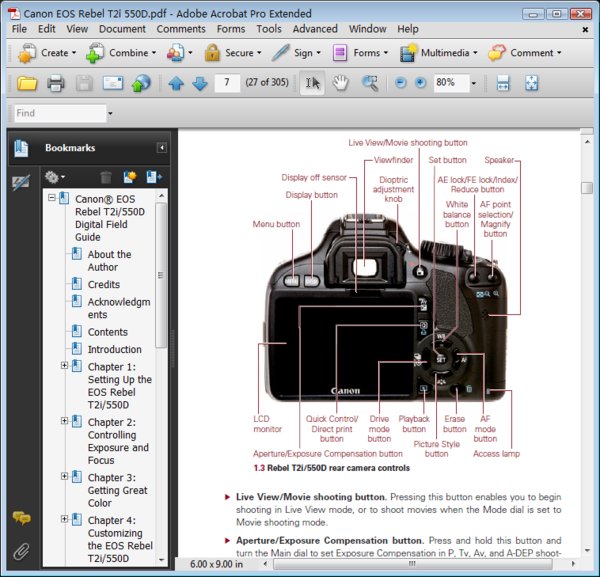Click the zoom out minus button
The image size is (600, 577).
point(400,83)
